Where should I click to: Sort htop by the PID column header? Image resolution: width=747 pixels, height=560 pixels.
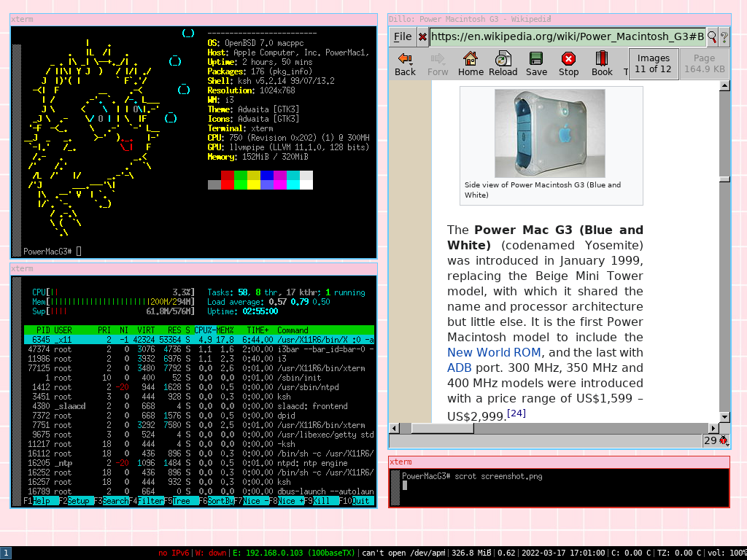43,330
